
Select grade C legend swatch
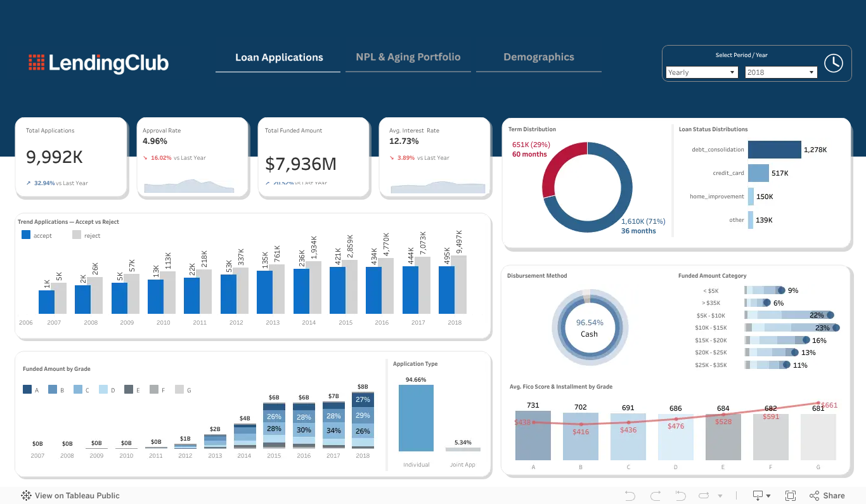click(78, 389)
